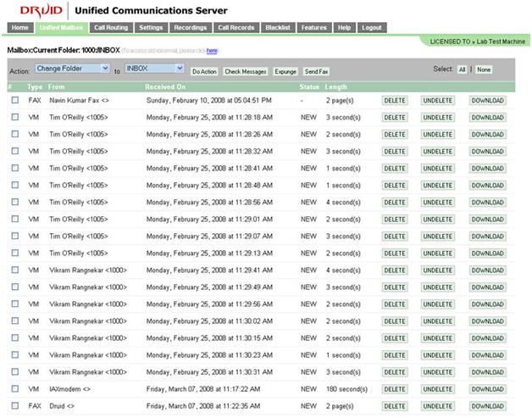Undelete the Druid fax message
The image size is (532, 418).
click(438, 405)
